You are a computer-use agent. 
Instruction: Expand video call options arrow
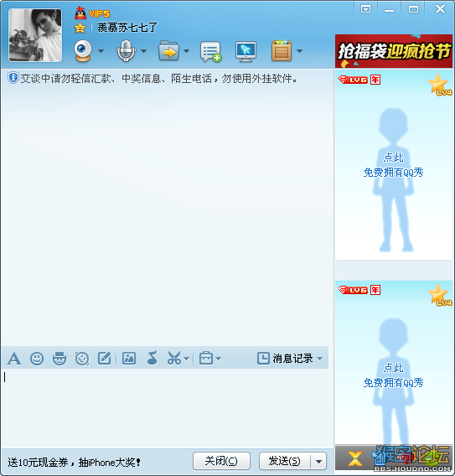(x=101, y=51)
